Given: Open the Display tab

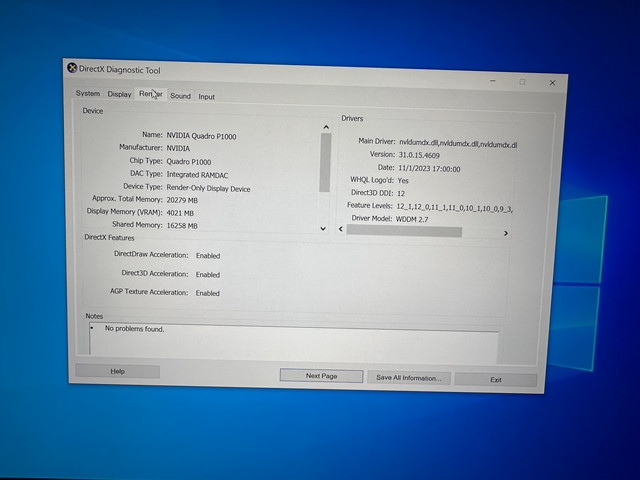Looking at the screenshot, I should point(119,94).
